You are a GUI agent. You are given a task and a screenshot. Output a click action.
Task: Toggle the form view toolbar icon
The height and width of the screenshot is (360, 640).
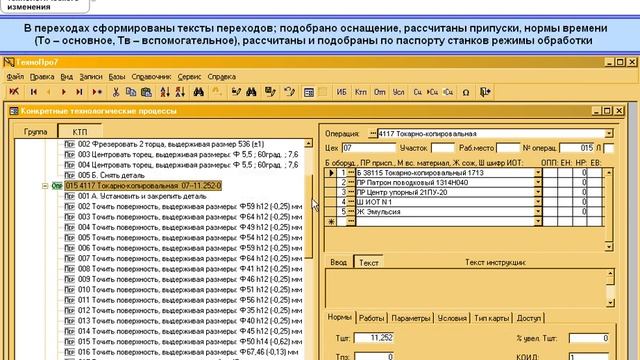point(309,93)
